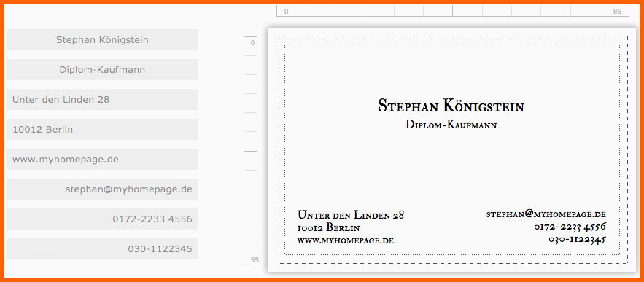
Task: Select the Unter den Linden 28 input field
Action: tap(102, 99)
